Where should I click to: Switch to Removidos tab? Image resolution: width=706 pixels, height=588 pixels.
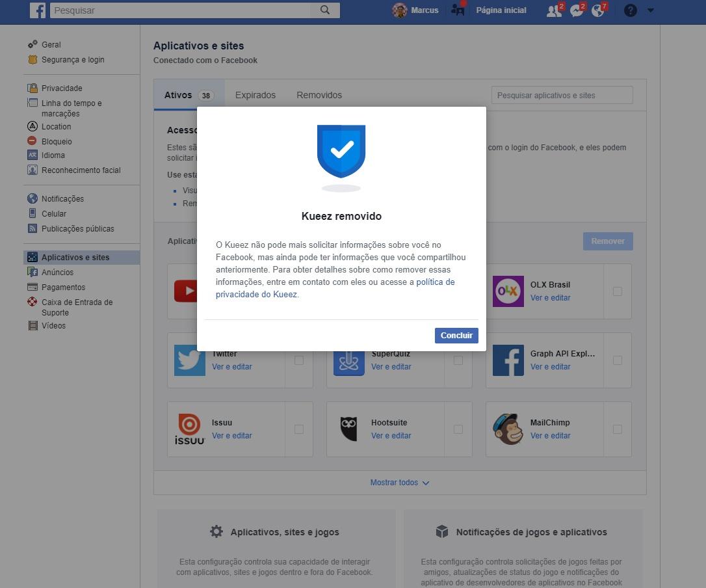click(x=319, y=95)
